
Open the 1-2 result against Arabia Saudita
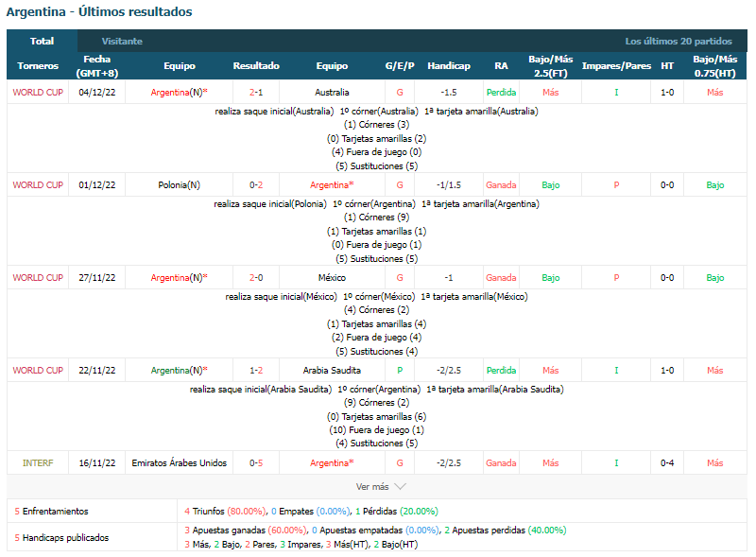coord(256,370)
